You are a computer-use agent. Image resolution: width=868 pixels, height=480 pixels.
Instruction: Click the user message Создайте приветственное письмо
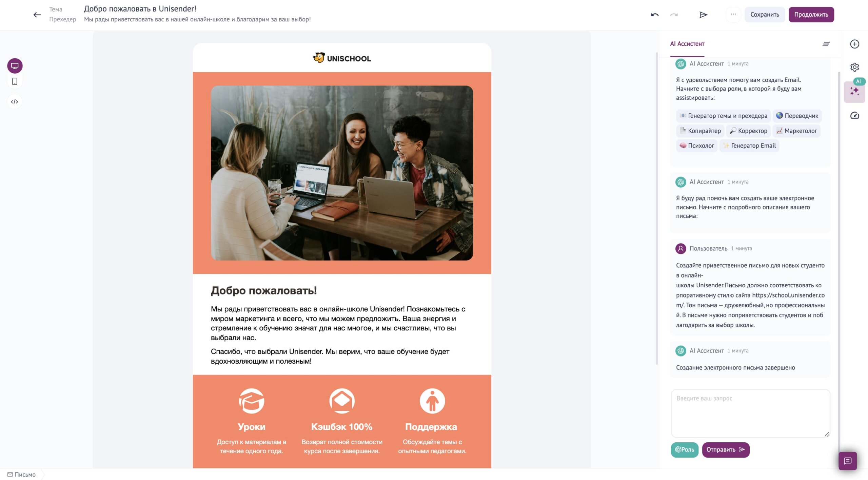[750, 295]
